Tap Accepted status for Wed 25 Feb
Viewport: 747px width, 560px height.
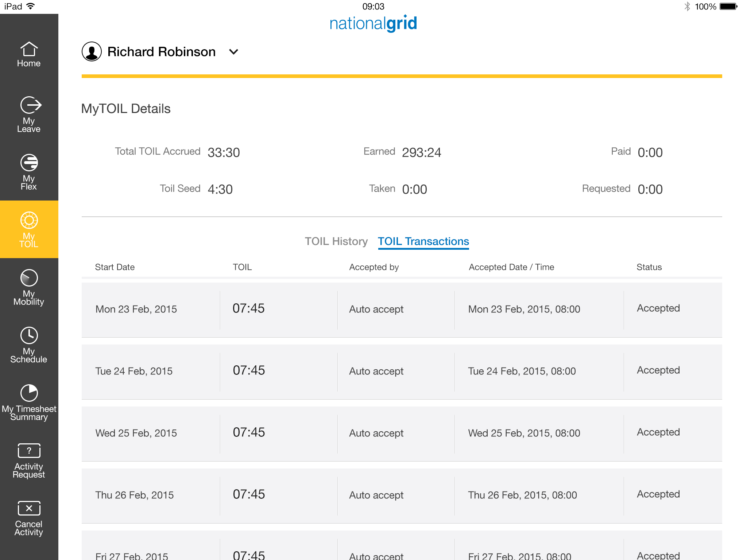pyautogui.click(x=658, y=432)
